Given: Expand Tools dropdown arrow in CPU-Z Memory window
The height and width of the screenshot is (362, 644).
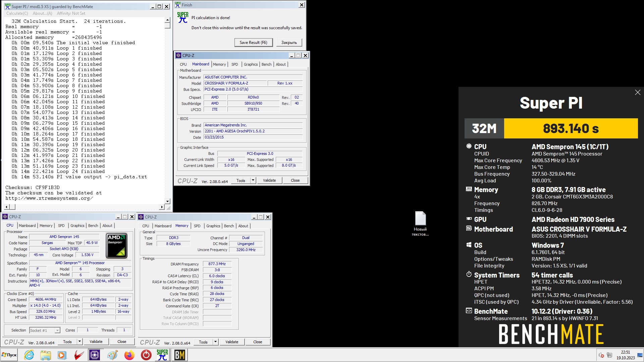Looking at the screenshot, I should [x=215, y=342].
